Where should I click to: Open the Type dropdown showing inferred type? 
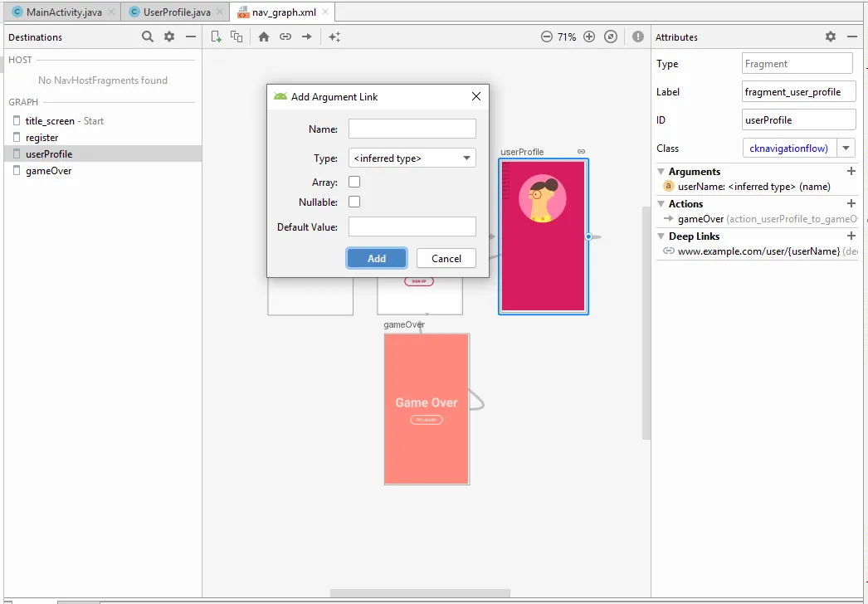coord(412,157)
